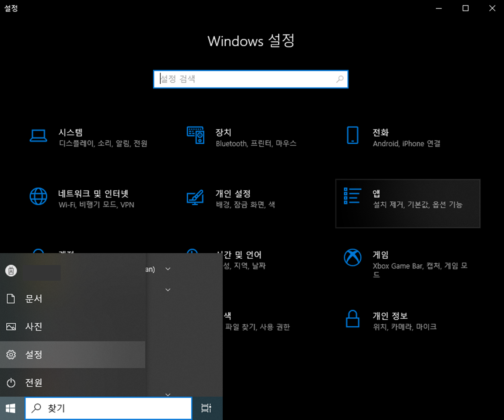Click the text "Wi-Fi, 비행기 모드, VPN"
This screenshot has height=420, width=504.
point(96,205)
